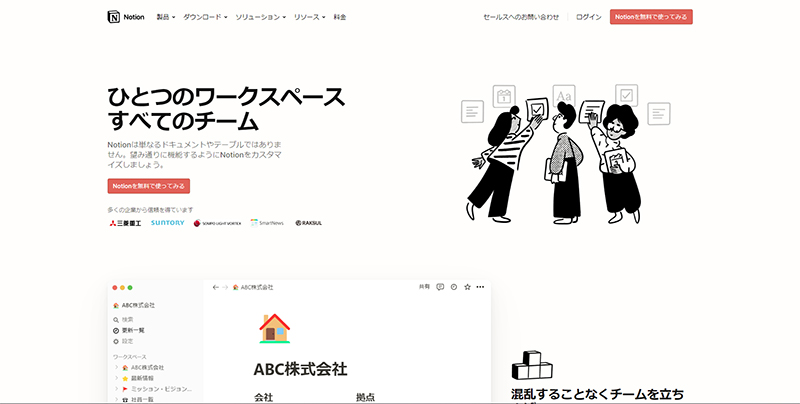The height and width of the screenshot is (404, 800).
Task: Click back arrow in app preview
Action: point(215,287)
